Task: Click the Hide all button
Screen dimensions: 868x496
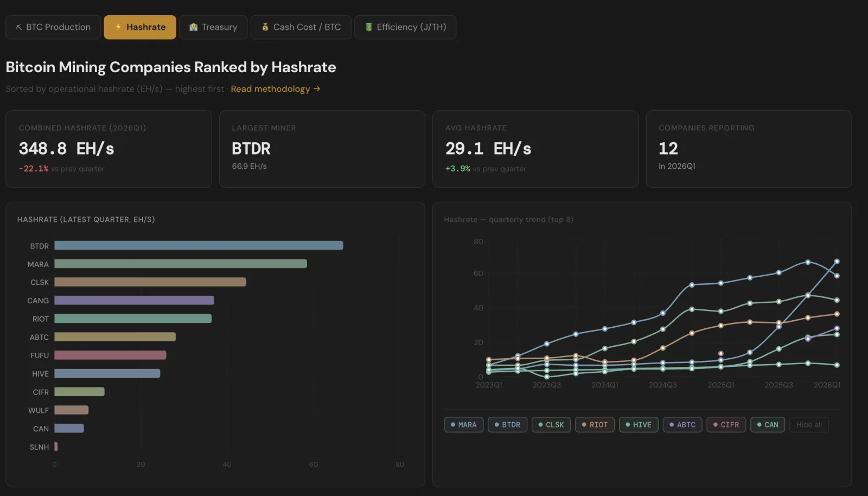Action: tap(809, 425)
